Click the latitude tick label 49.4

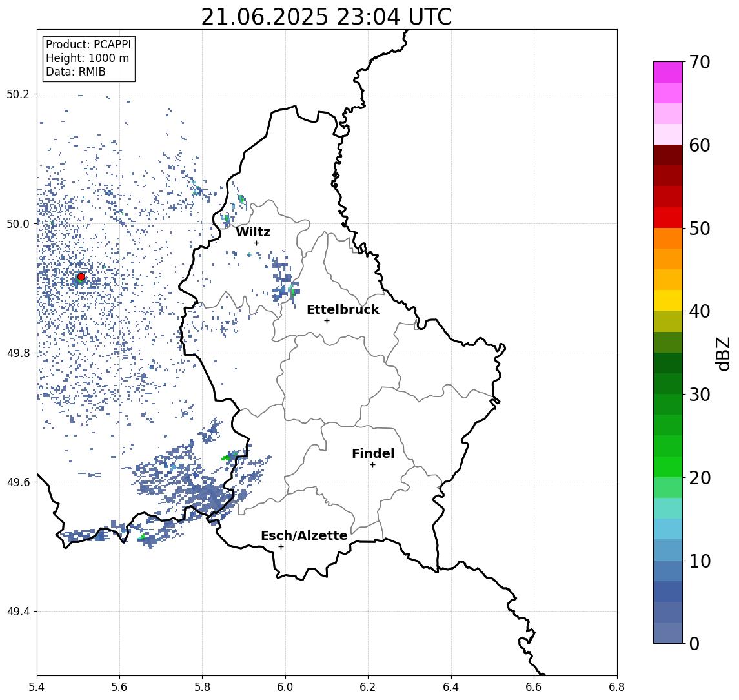[x=18, y=612]
